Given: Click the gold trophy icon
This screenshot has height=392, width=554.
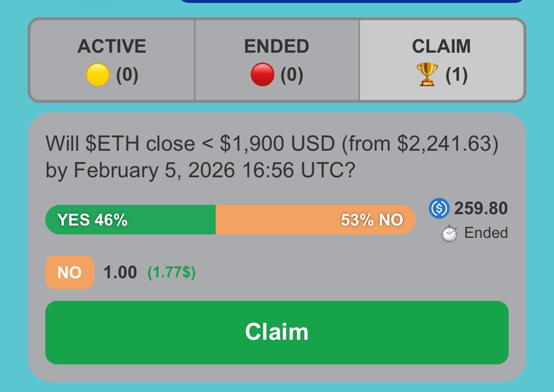Looking at the screenshot, I should click(x=427, y=74).
